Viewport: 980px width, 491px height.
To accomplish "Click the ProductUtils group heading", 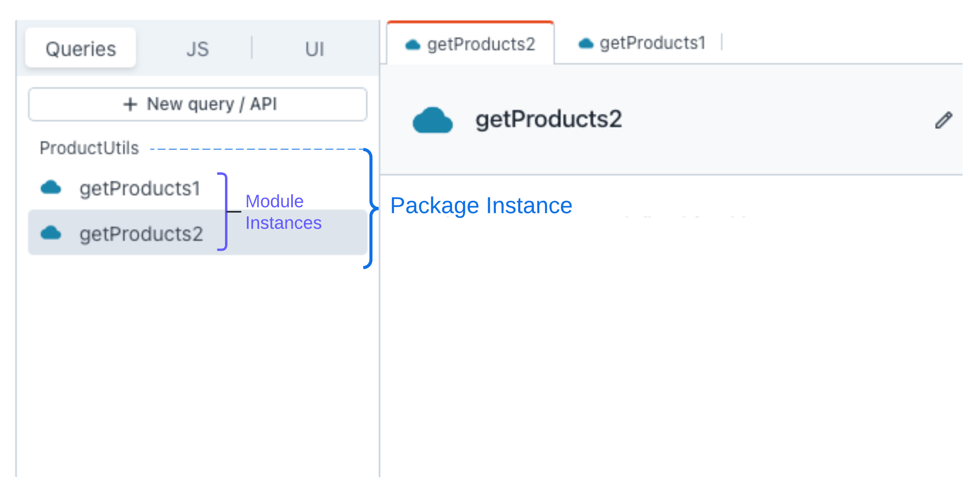I will point(89,148).
